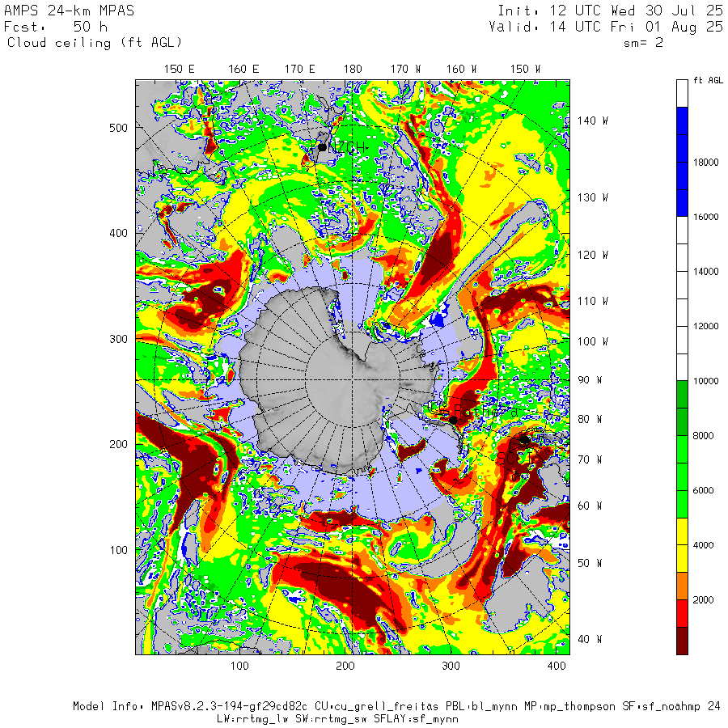Screen dimensions: 728x728
Task: Click the "14000" legend value
Action: 705,272
